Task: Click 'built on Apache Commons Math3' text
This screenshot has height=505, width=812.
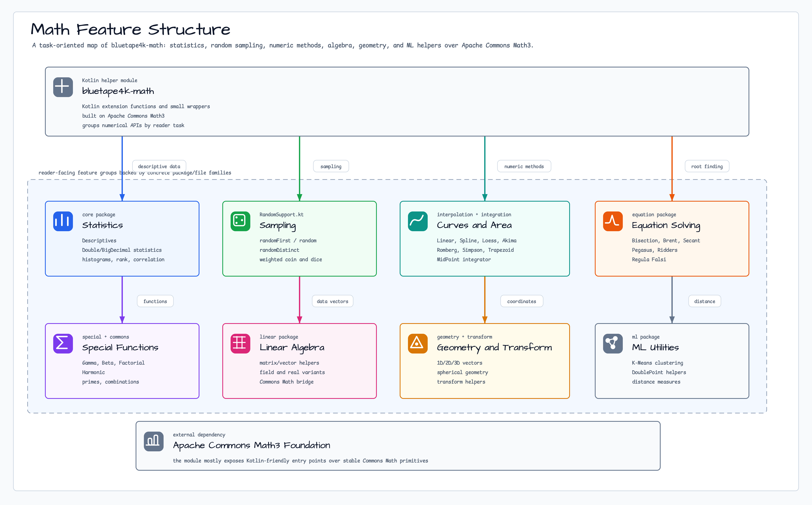Action: click(x=123, y=116)
